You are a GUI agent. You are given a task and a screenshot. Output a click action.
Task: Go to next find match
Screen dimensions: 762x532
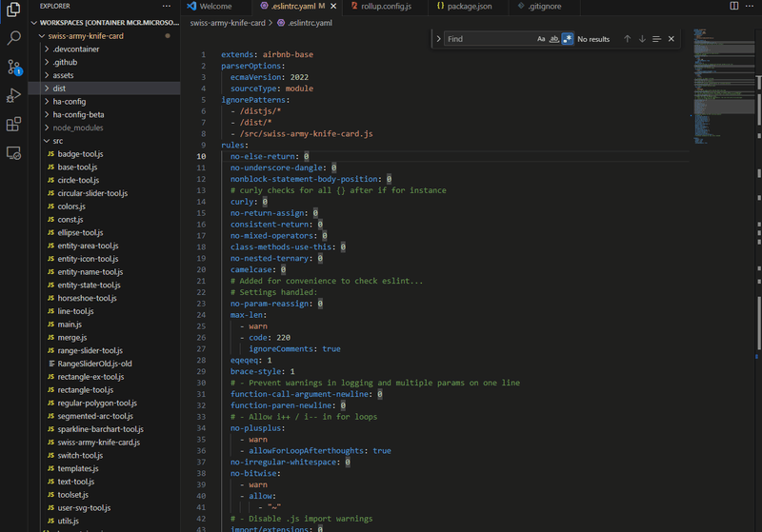tap(642, 39)
